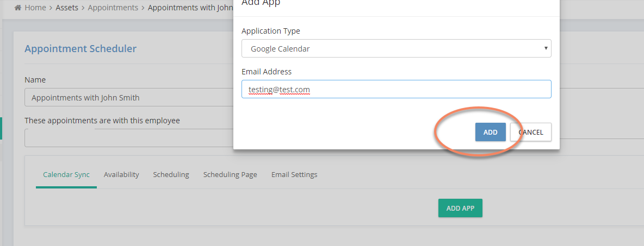Confirm with the ADD button
Screen dimensions: 644x246
pos(491,132)
